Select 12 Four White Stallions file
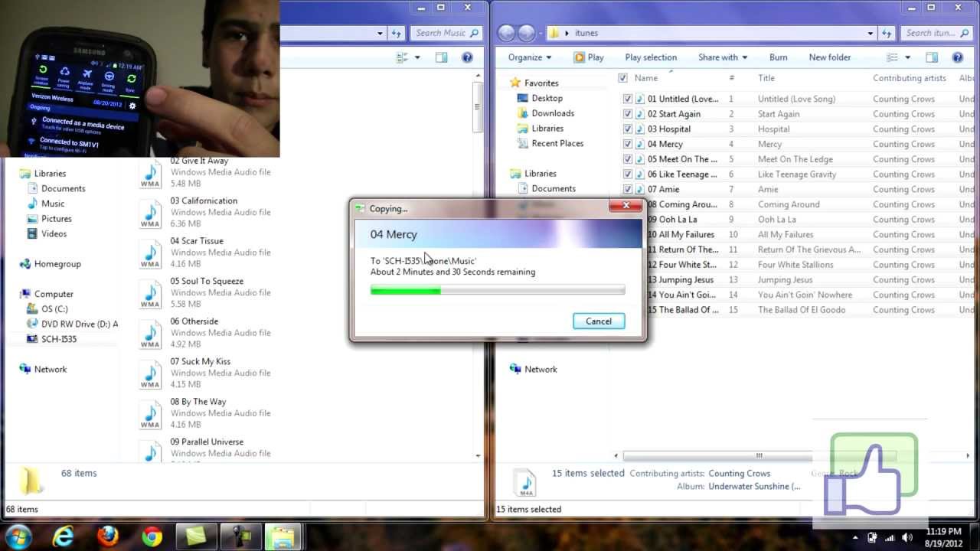 pos(688,265)
